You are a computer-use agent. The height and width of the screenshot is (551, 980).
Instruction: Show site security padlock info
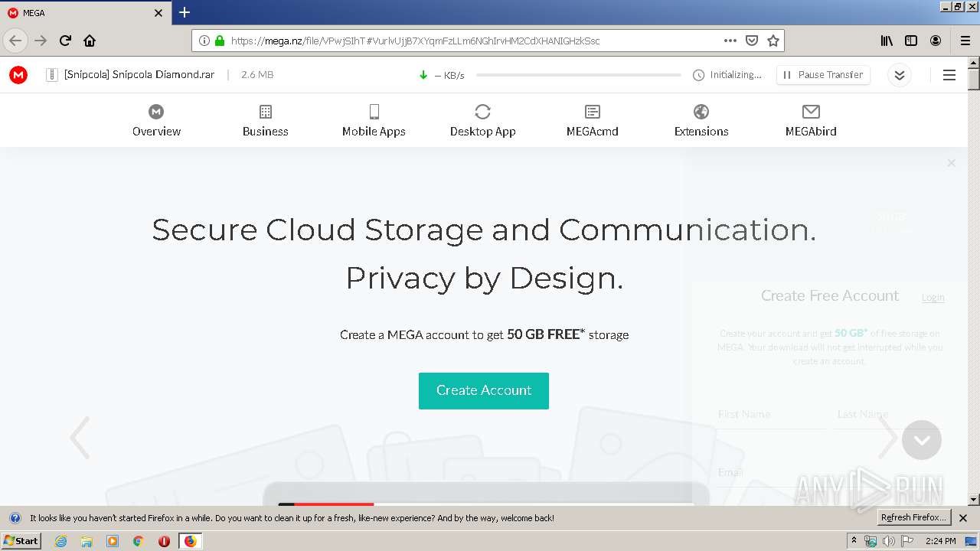click(220, 41)
